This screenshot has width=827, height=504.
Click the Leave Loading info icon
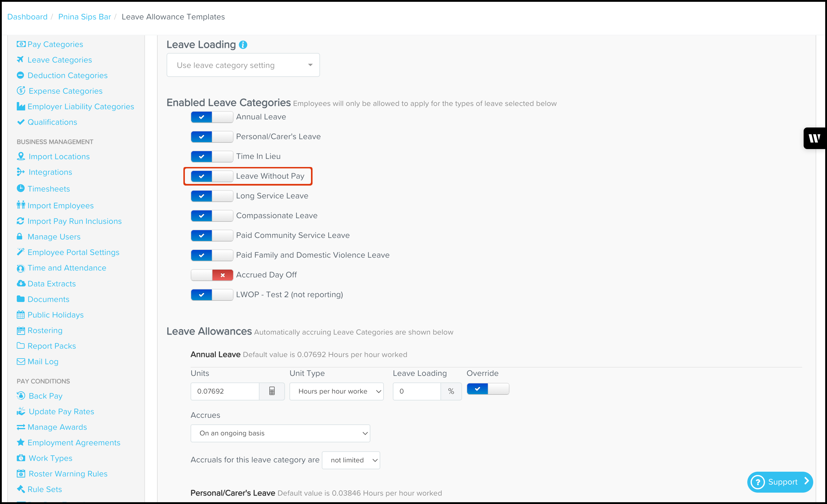click(x=243, y=45)
